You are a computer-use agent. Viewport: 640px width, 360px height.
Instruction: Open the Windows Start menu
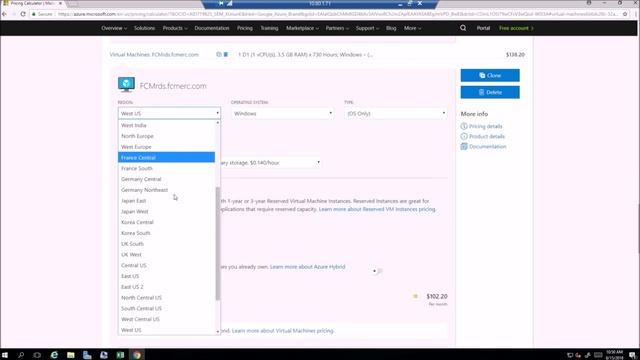click(5, 355)
